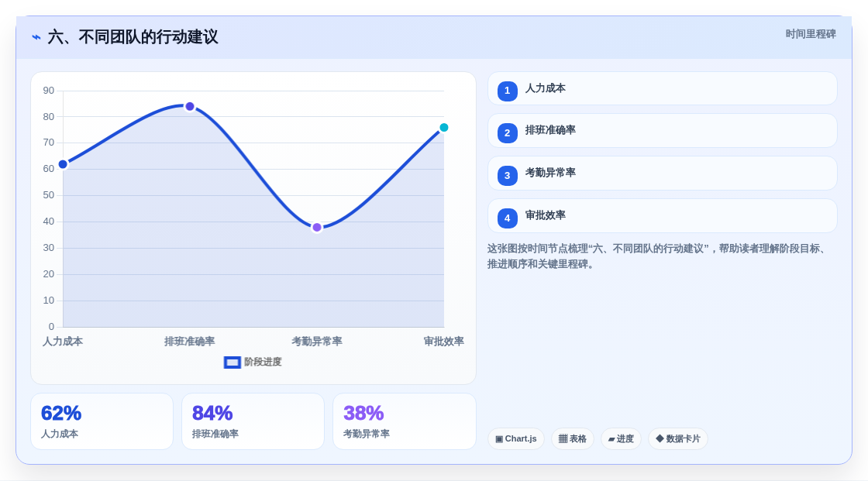Click the 90 y-axis value
This screenshot has width=868, height=481.
(49, 91)
